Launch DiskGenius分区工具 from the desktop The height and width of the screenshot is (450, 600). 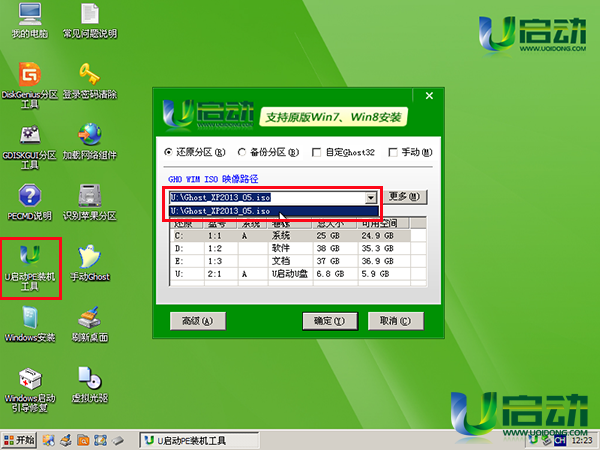pos(30,85)
